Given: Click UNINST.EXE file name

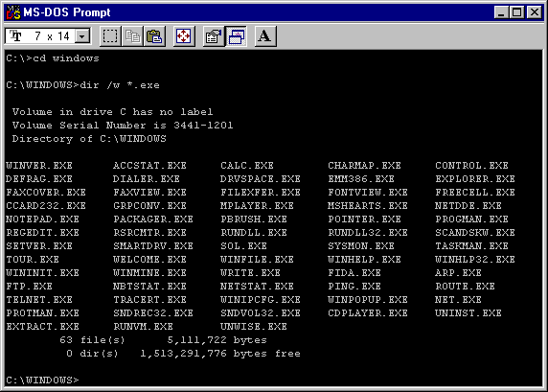Looking at the screenshot, I should [468, 313].
